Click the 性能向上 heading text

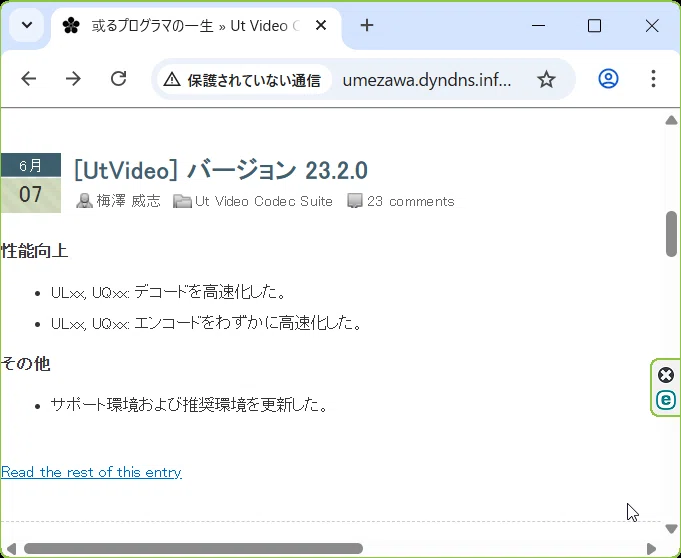(x=34, y=251)
